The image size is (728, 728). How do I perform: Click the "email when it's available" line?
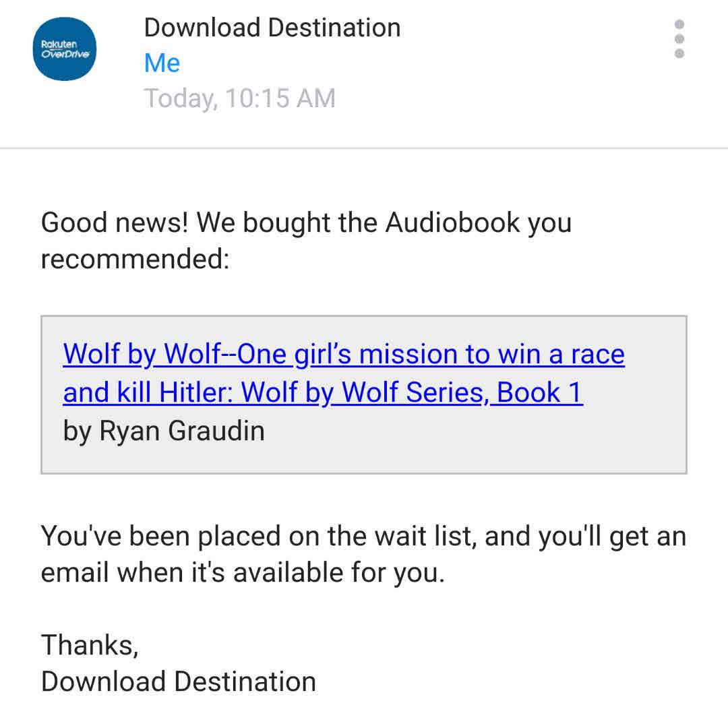coord(243,573)
